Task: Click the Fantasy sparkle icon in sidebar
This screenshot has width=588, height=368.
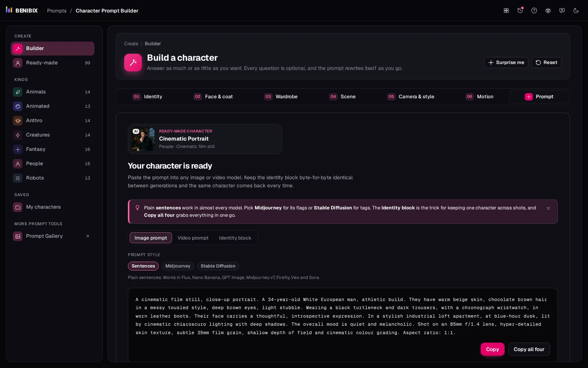Action: [18, 149]
